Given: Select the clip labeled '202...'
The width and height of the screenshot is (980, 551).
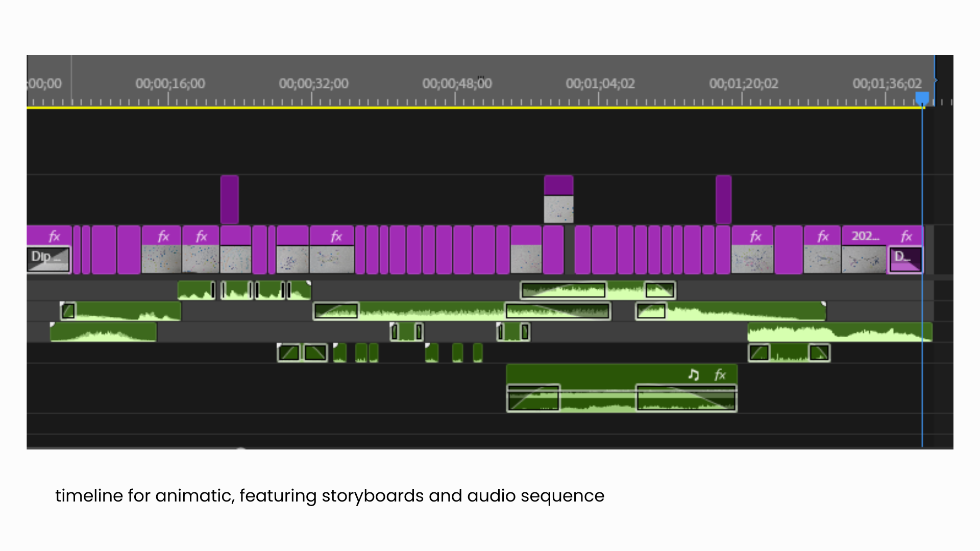Looking at the screenshot, I should (865, 236).
